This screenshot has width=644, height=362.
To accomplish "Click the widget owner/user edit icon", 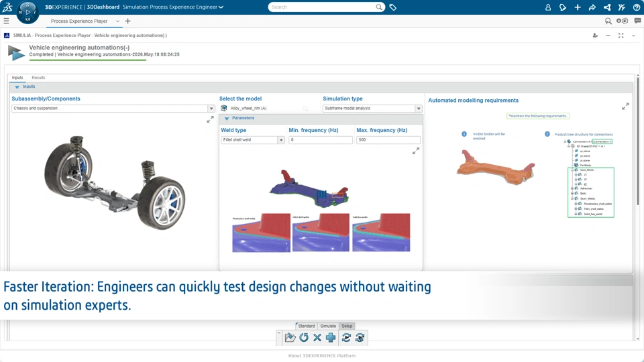I will click(x=595, y=36).
